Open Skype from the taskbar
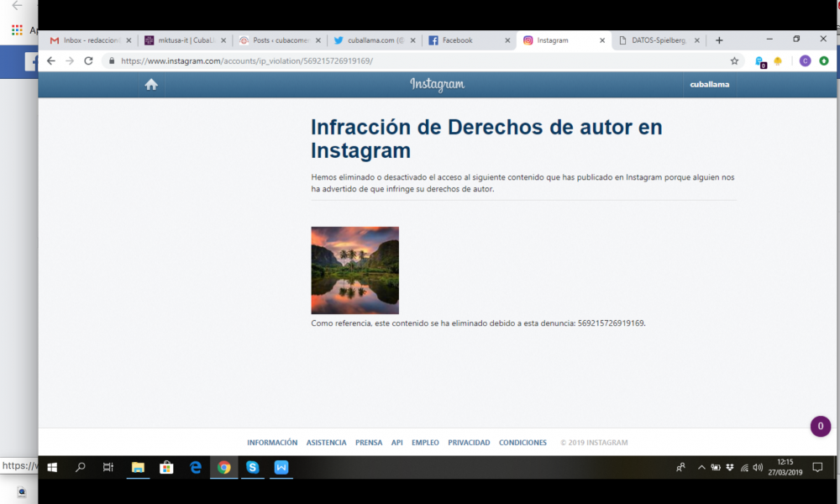Image resolution: width=840 pixels, height=504 pixels. tap(253, 467)
